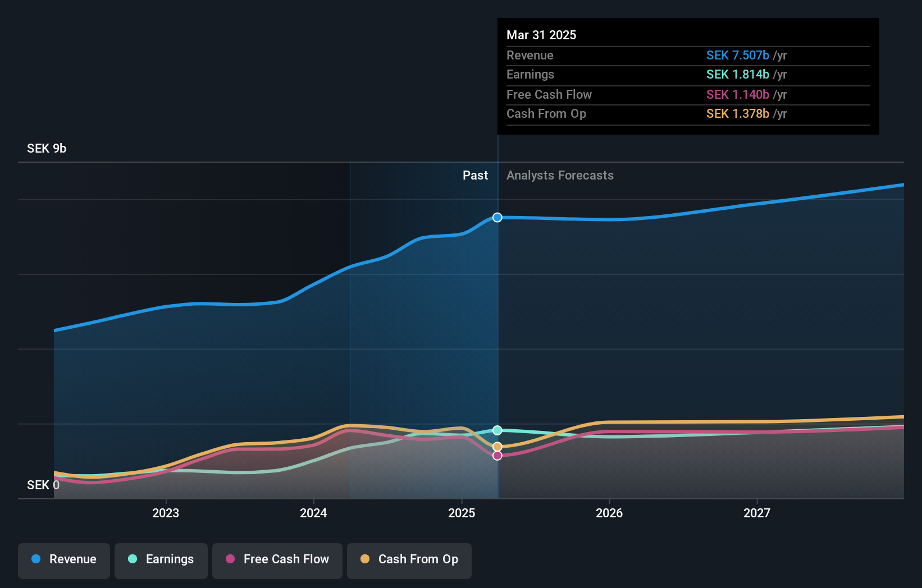Click the 2023 x-axis label
This screenshot has width=922, height=588.
pos(166,513)
